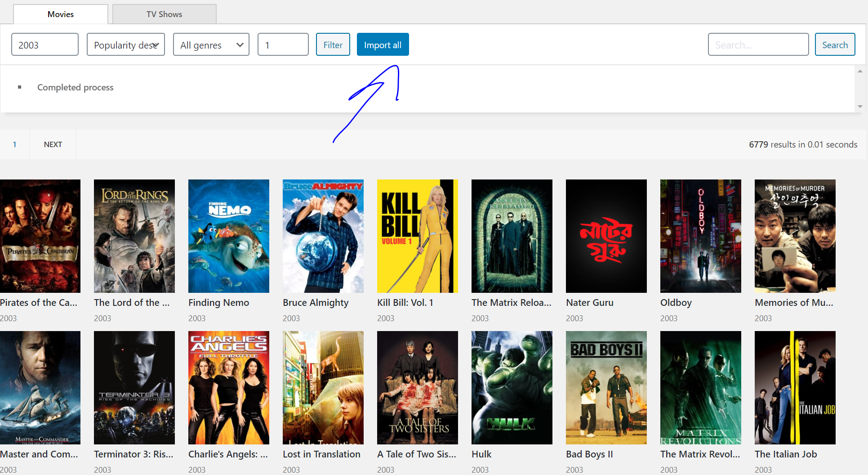Select the Movies tab
Image resolution: width=868 pixels, height=475 pixels.
tap(61, 14)
